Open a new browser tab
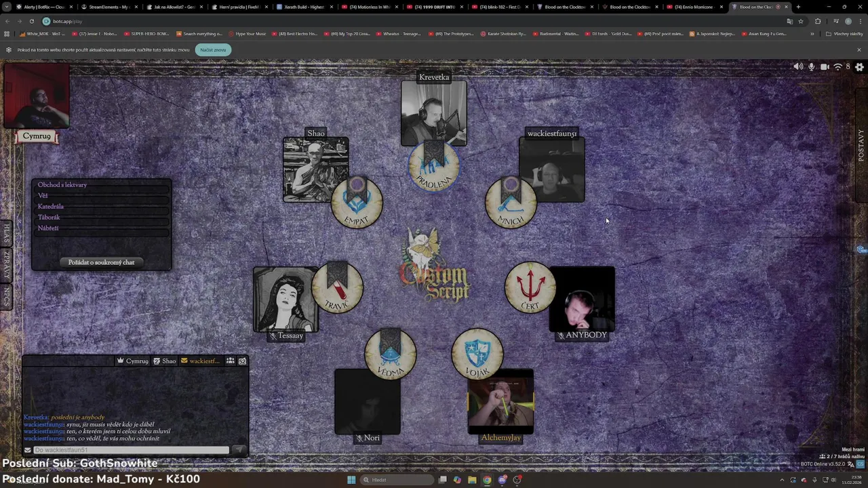 click(798, 7)
